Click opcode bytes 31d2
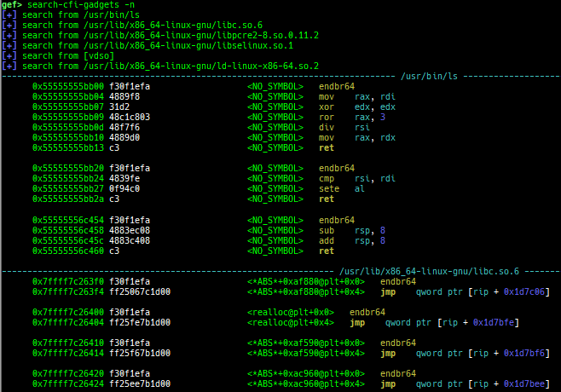Image resolution: width=561 pixels, height=392 pixels. [119, 107]
